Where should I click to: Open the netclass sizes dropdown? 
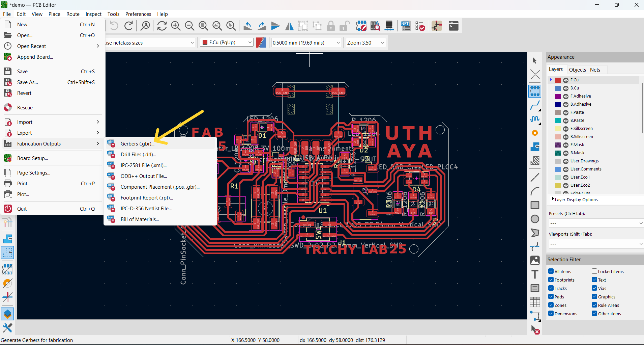click(150, 43)
